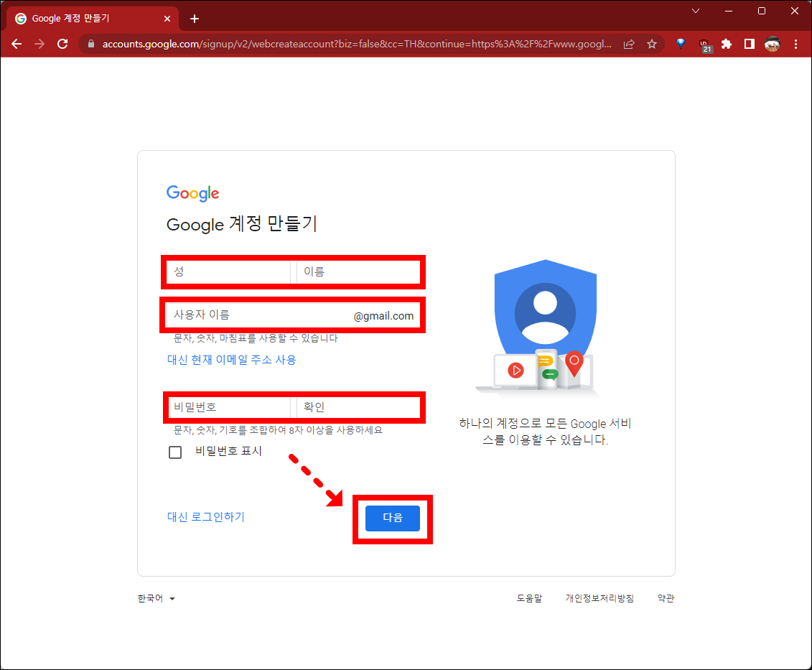This screenshot has height=670, width=812.
Task: Click the address bar URL
Action: pyautogui.click(x=357, y=44)
